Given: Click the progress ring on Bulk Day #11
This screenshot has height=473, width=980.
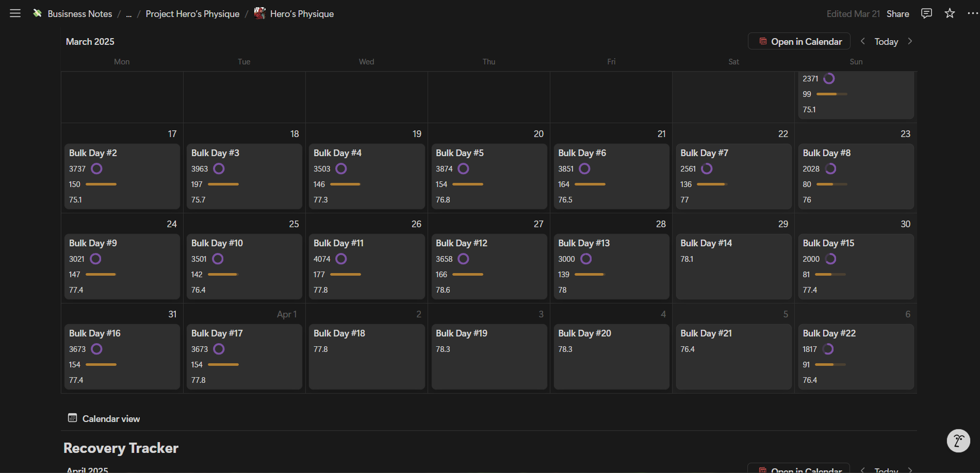Looking at the screenshot, I should pyautogui.click(x=341, y=259).
